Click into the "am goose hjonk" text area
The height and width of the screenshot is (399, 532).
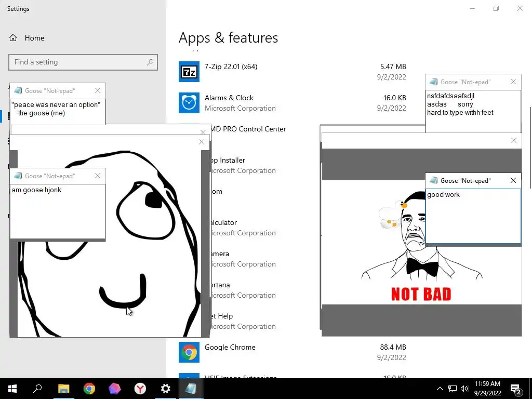pos(58,211)
